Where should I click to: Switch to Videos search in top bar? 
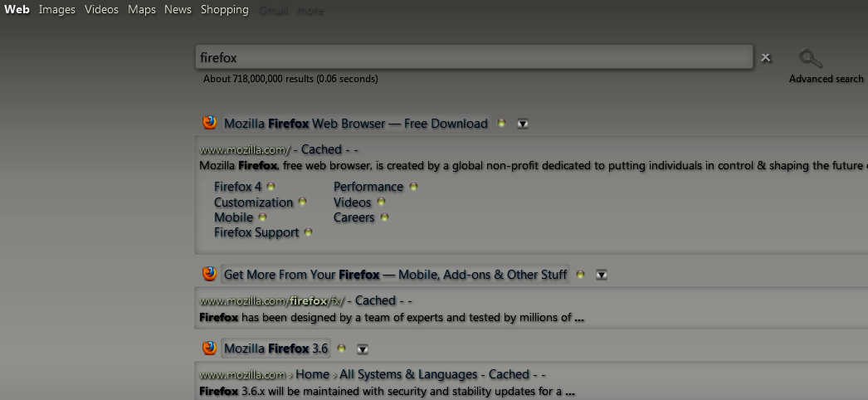101,9
